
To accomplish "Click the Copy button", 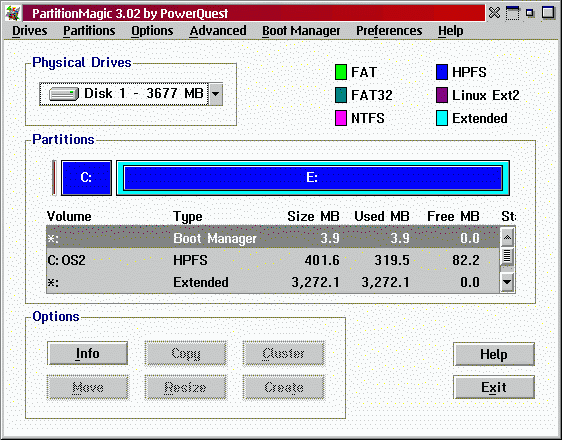I will [x=185, y=353].
